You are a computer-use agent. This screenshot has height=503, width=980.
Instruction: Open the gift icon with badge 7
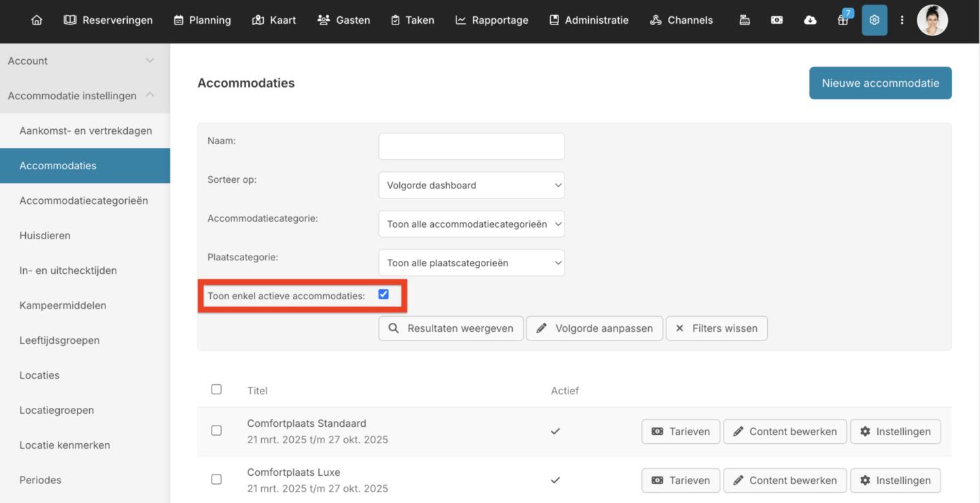[843, 20]
